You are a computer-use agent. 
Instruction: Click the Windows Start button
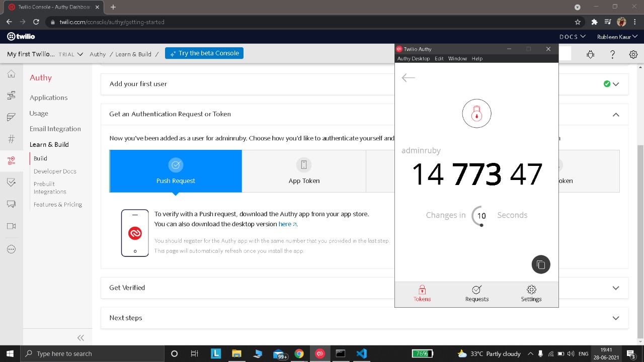pyautogui.click(x=10, y=353)
